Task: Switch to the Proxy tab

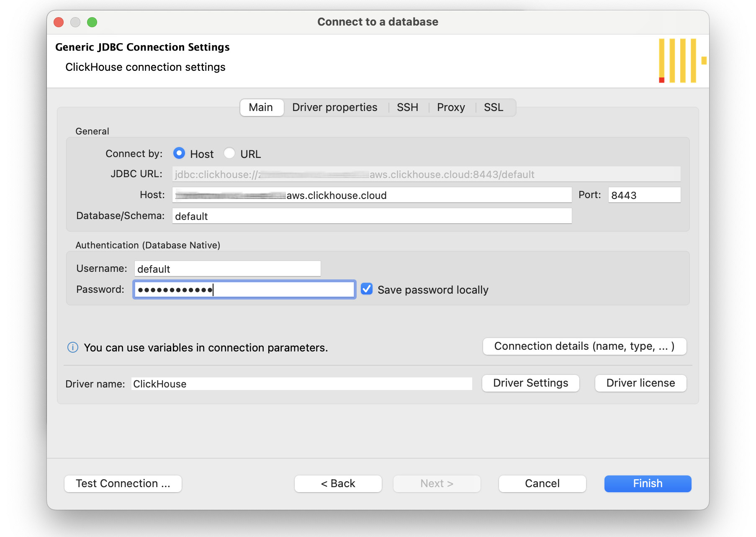Action: coord(451,108)
